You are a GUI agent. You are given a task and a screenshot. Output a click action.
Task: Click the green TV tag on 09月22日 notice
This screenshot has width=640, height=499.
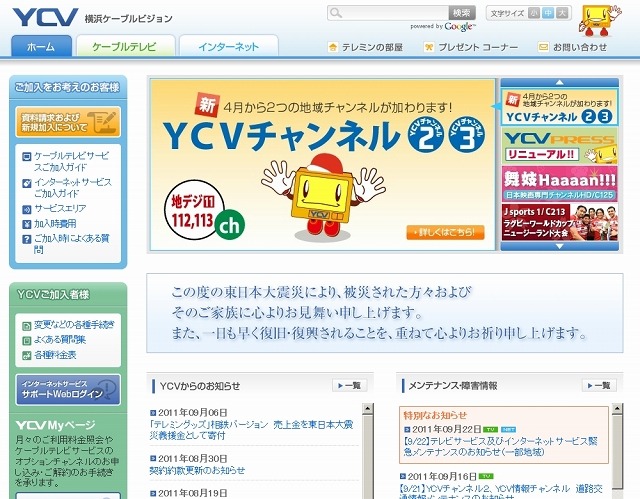[490, 430]
